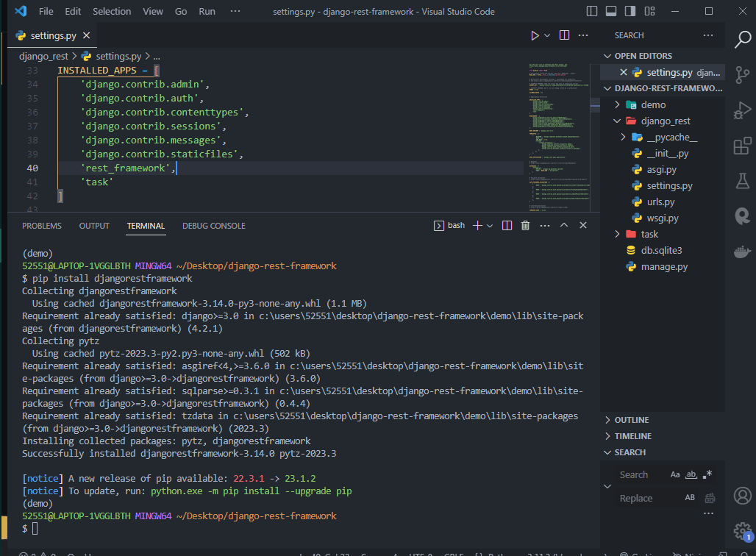Open the Source Control view
Image resolution: width=756 pixels, height=556 pixels.
pyautogui.click(x=743, y=75)
